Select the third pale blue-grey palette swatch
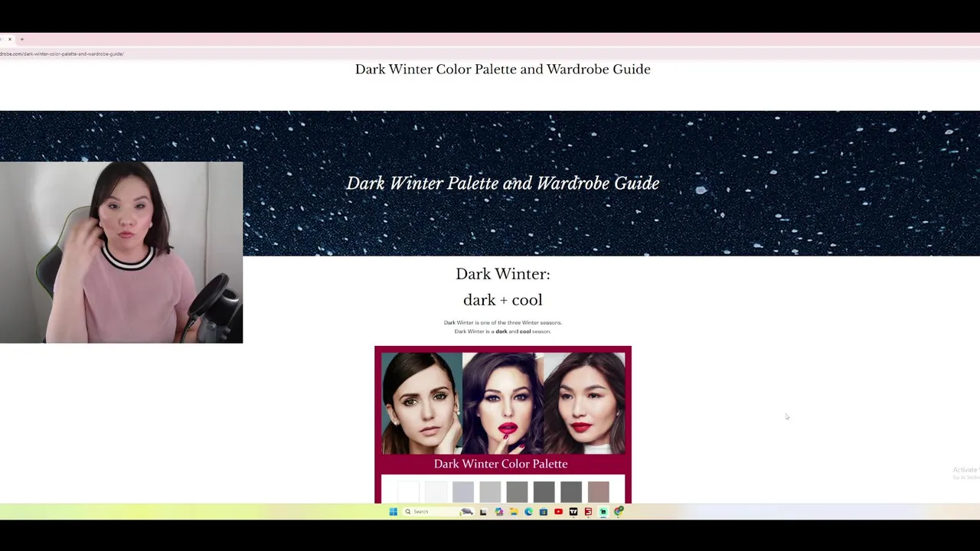This screenshot has width=980, height=551. coord(463,492)
